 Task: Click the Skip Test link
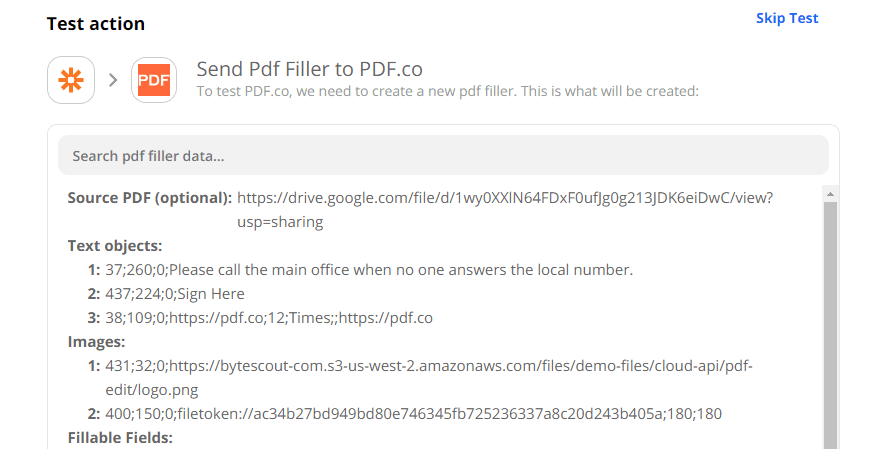tap(787, 18)
